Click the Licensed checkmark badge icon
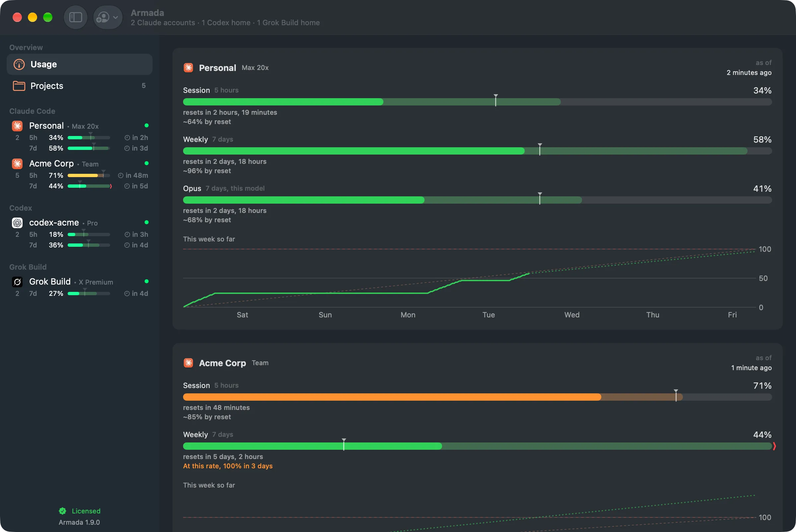Viewport: 796px width, 532px height. [x=62, y=511]
